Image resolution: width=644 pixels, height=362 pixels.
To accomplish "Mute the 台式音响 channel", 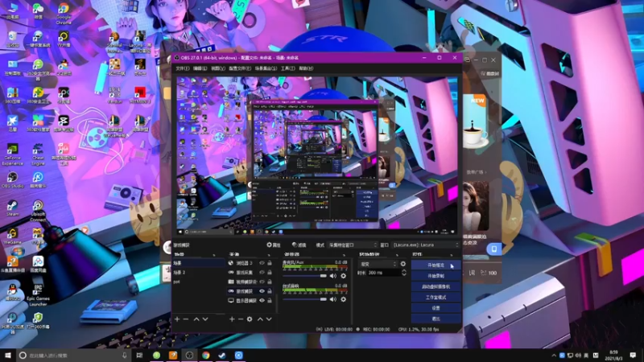I will [x=333, y=299].
